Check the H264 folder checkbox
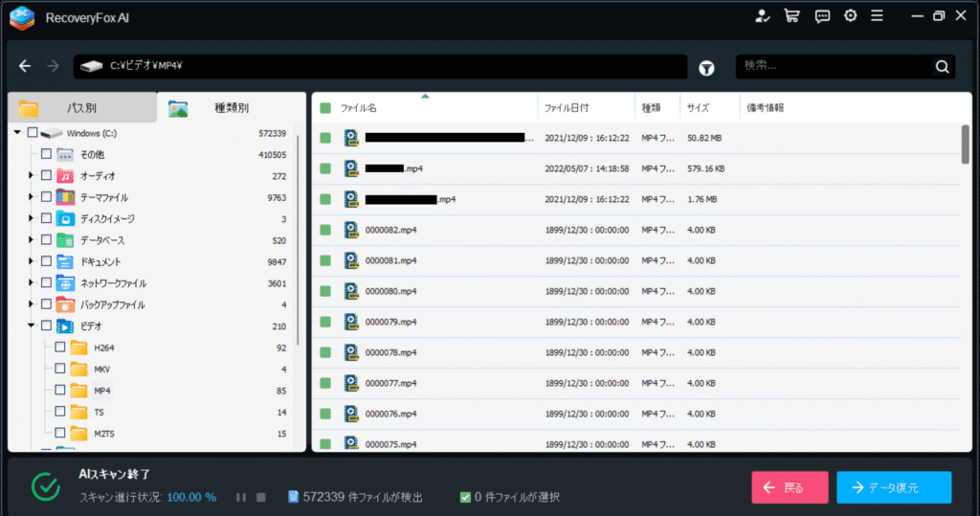 point(60,347)
